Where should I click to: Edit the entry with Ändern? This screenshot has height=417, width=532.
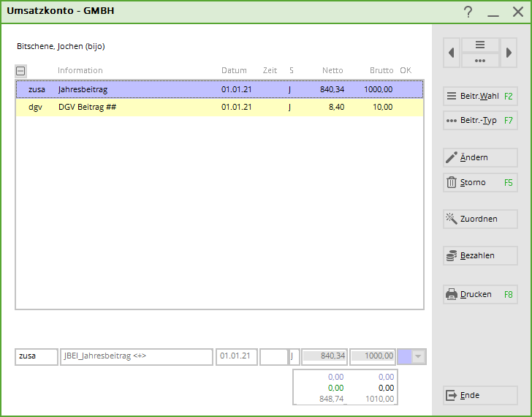pyautogui.click(x=480, y=157)
